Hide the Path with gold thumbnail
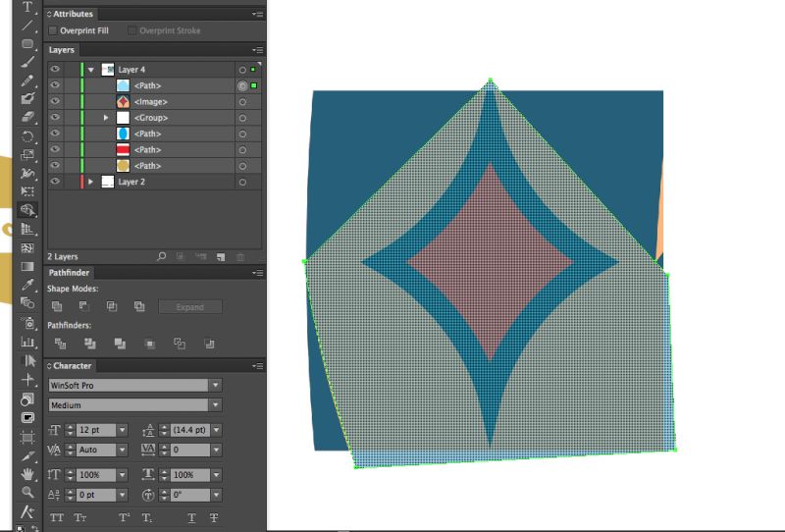 point(55,165)
